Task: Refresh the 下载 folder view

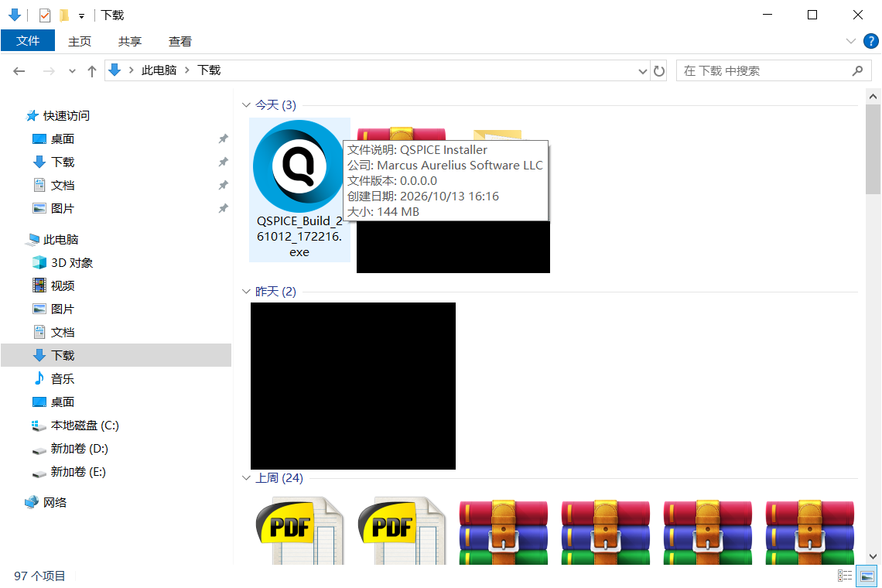Action: 658,71
